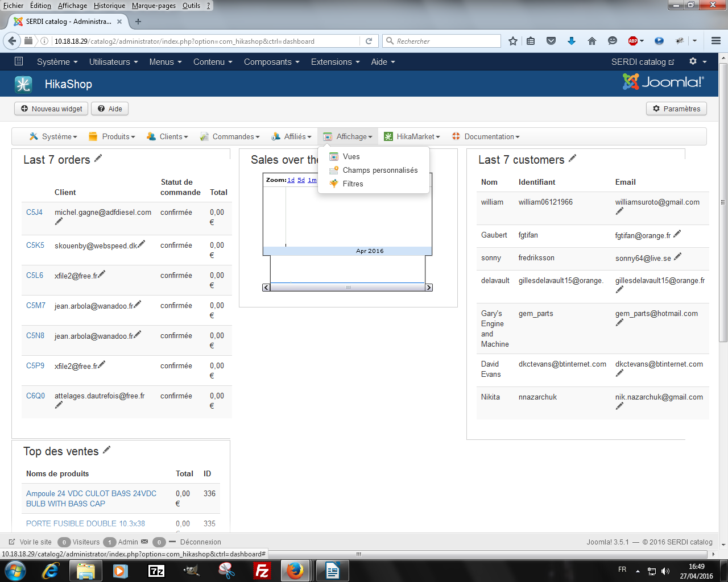Expand the Composants dropdown menu
Image resolution: width=728 pixels, height=582 pixels.
[x=272, y=62]
